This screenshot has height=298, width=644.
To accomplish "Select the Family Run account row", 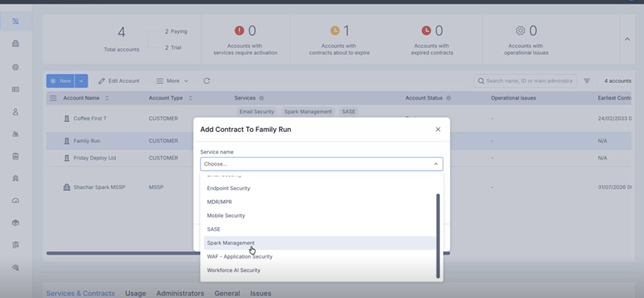I will pyautogui.click(x=338, y=141).
